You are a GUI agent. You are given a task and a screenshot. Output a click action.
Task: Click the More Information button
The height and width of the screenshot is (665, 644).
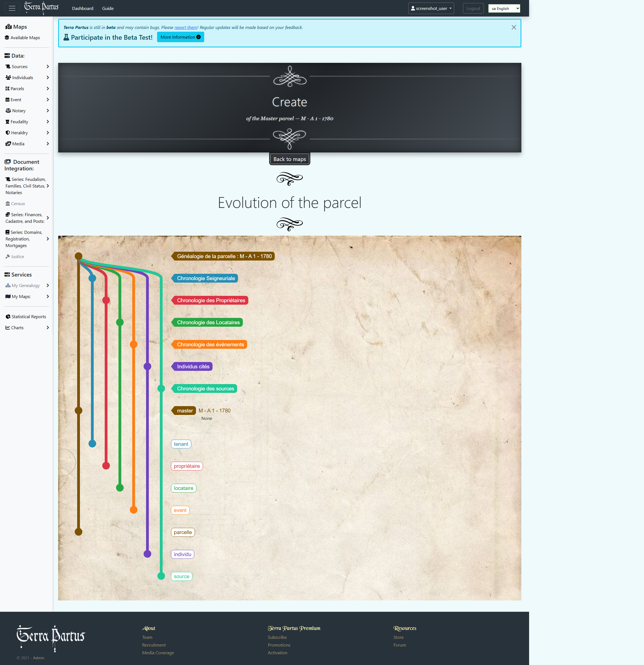180,37
